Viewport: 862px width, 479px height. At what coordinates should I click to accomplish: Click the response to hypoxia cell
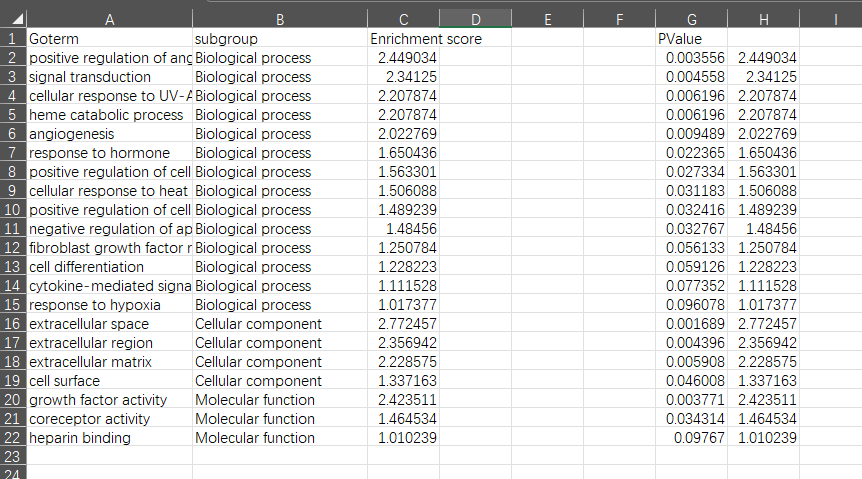[x=109, y=305]
